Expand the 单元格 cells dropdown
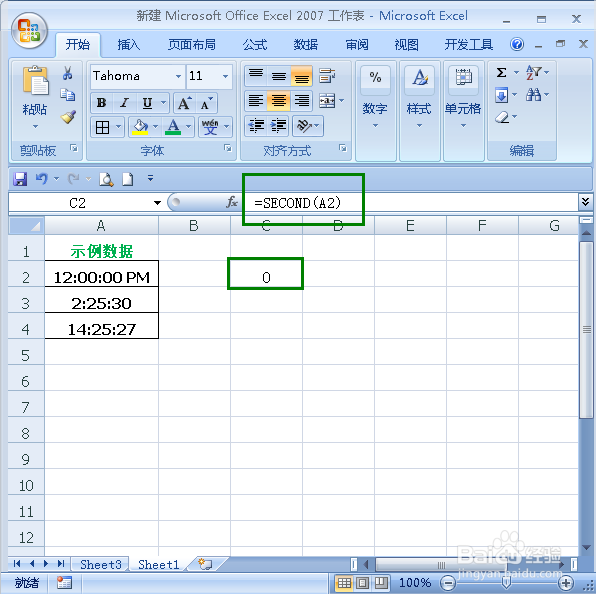The height and width of the screenshot is (594, 596). (463, 125)
